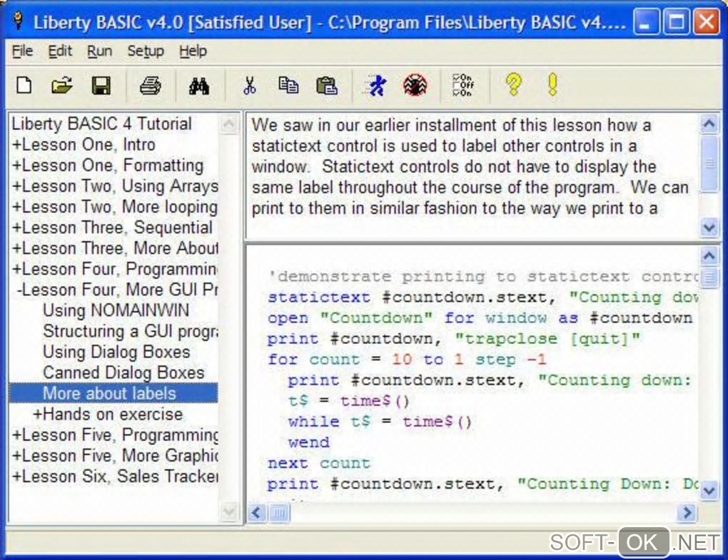Viewport: 728px width, 560px height.
Task: Expand Lesson One, Formatting in the tree
Action: click(16, 166)
